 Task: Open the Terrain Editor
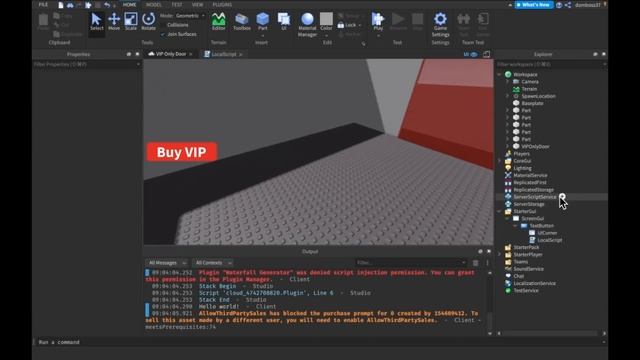pyautogui.click(x=218, y=22)
